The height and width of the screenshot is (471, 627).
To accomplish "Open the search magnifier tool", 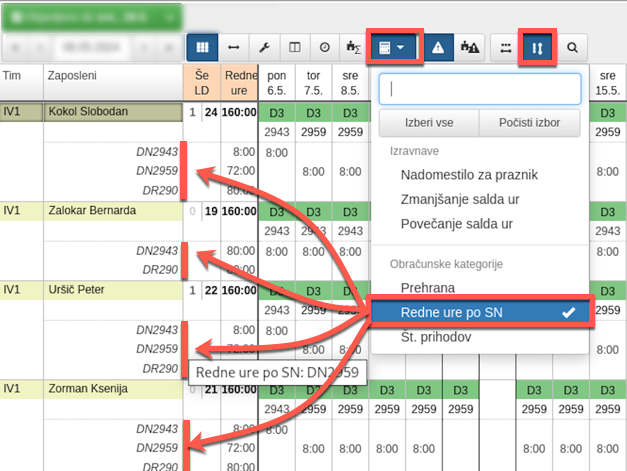I will click(x=572, y=48).
